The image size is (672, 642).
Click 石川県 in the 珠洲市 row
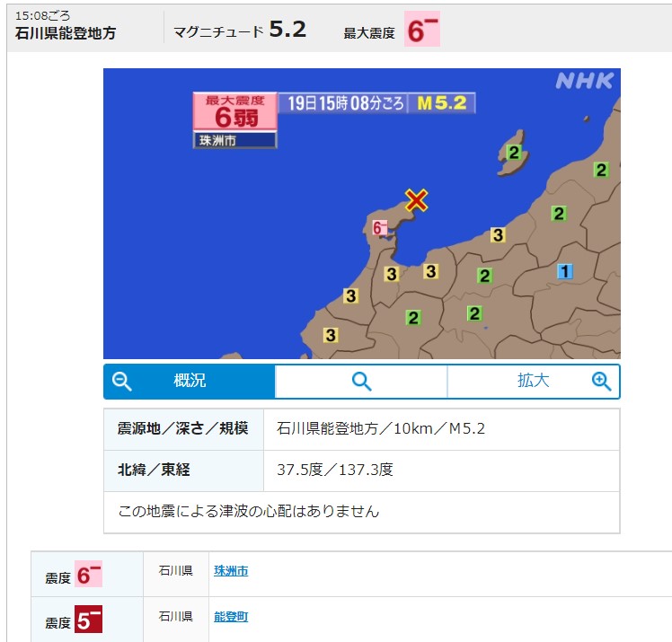point(176,571)
